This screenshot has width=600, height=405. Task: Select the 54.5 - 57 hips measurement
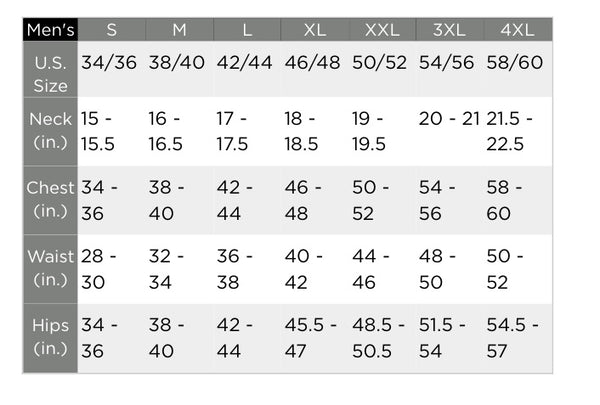[x=514, y=337]
